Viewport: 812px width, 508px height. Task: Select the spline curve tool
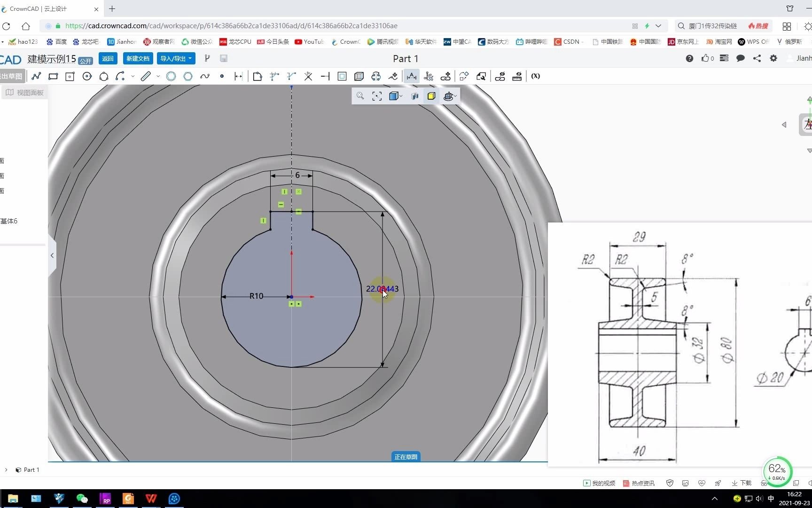[x=204, y=76]
